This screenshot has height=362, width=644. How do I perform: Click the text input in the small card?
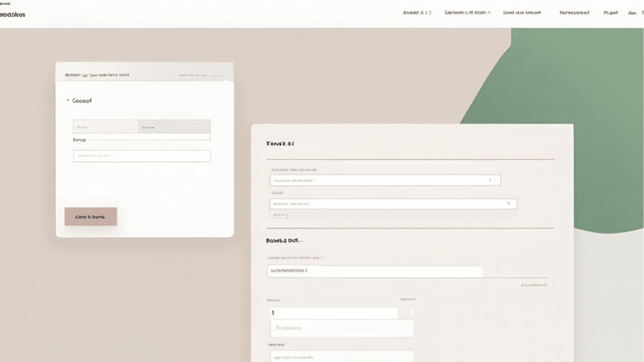(x=142, y=156)
